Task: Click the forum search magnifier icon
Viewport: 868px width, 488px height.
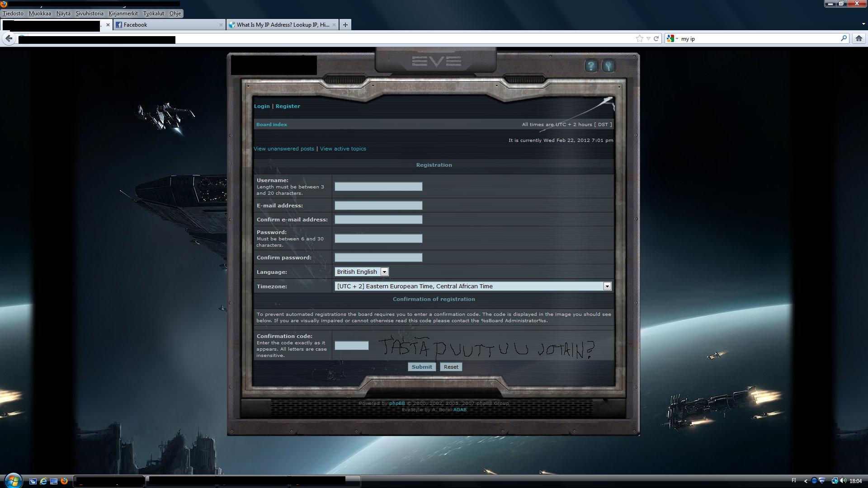Action: click(608, 66)
